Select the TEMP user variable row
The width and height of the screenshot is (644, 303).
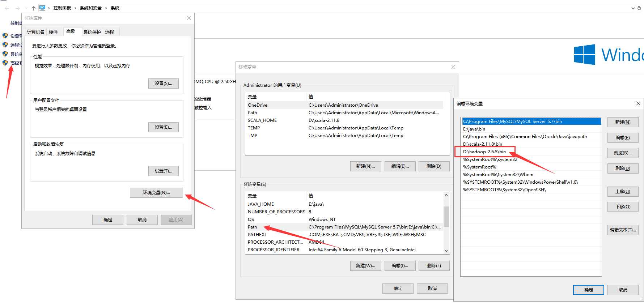[x=344, y=128]
